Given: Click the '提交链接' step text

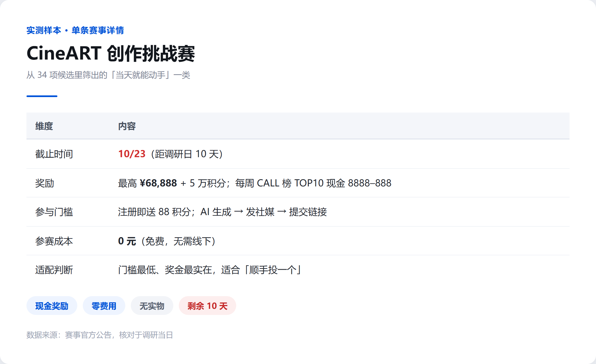Looking at the screenshot, I should [x=308, y=212].
